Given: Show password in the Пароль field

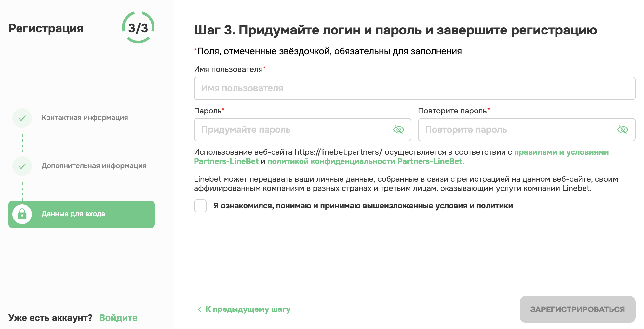Looking at the screenshot, I should click(398, 130).
